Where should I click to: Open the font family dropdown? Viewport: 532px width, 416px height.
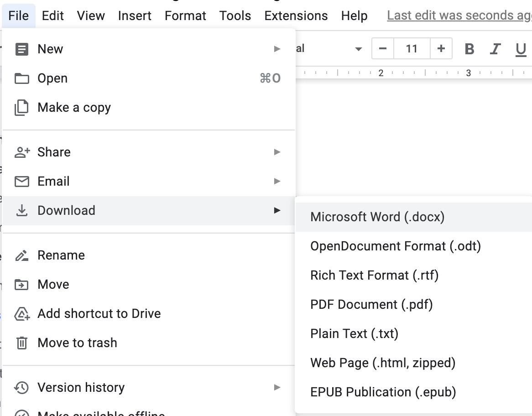click(359, 48)
